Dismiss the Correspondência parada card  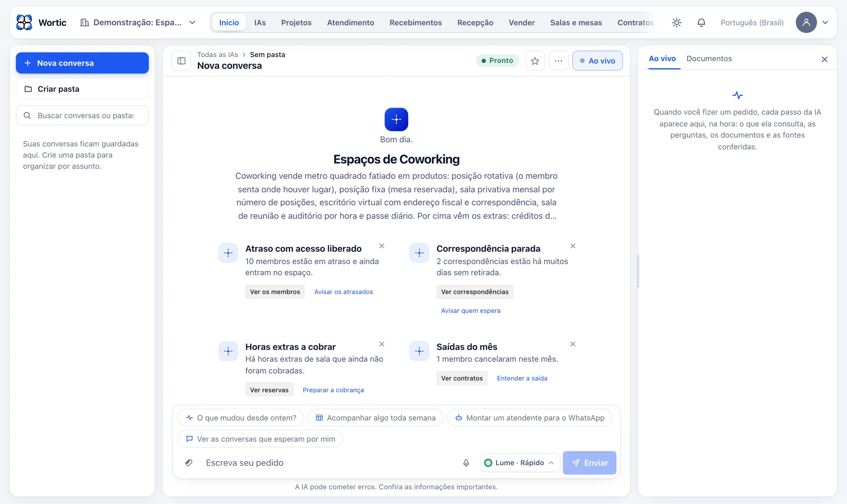coord(573,246)
